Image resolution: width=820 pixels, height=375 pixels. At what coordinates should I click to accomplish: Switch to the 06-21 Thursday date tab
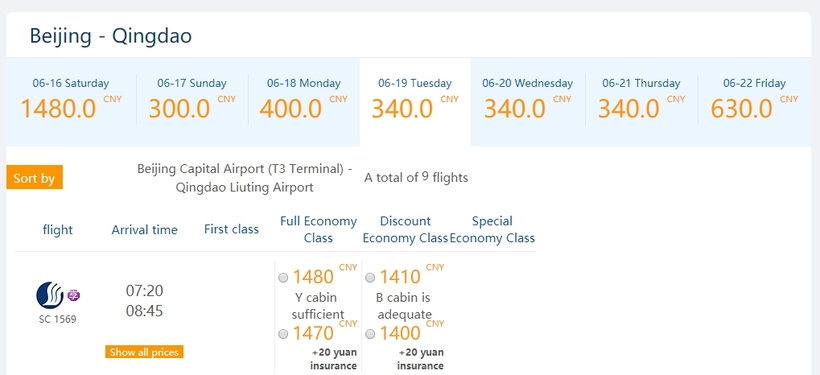click(x=641, y=100)
